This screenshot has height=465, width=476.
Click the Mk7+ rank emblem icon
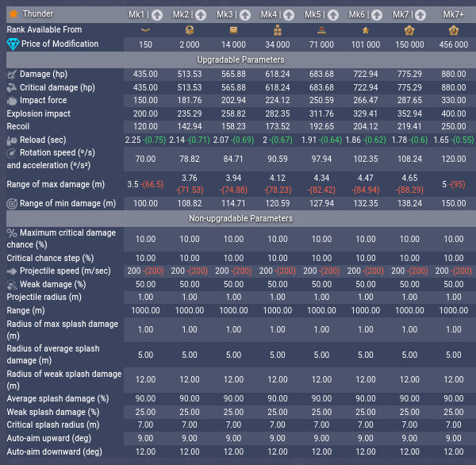[x=454, y=30]
